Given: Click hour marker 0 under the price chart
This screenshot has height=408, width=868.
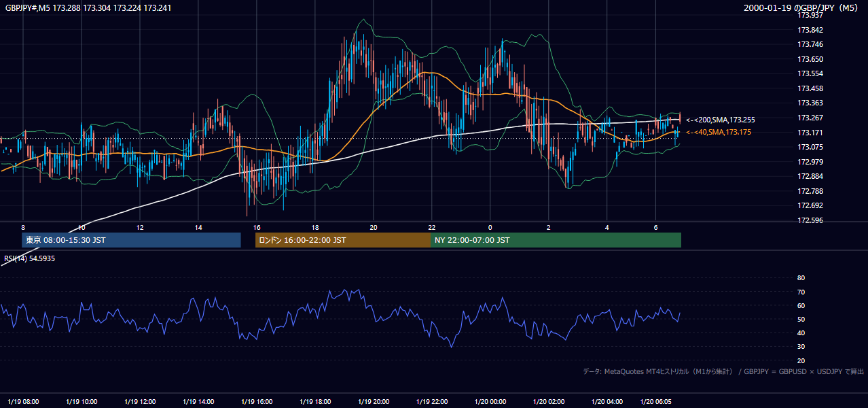Looking at the screenshot, I should coord(490,227).
